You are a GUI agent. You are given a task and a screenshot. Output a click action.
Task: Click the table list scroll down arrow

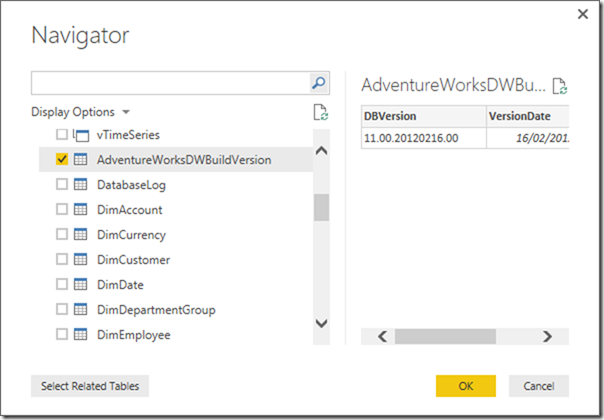click(322, 323)
